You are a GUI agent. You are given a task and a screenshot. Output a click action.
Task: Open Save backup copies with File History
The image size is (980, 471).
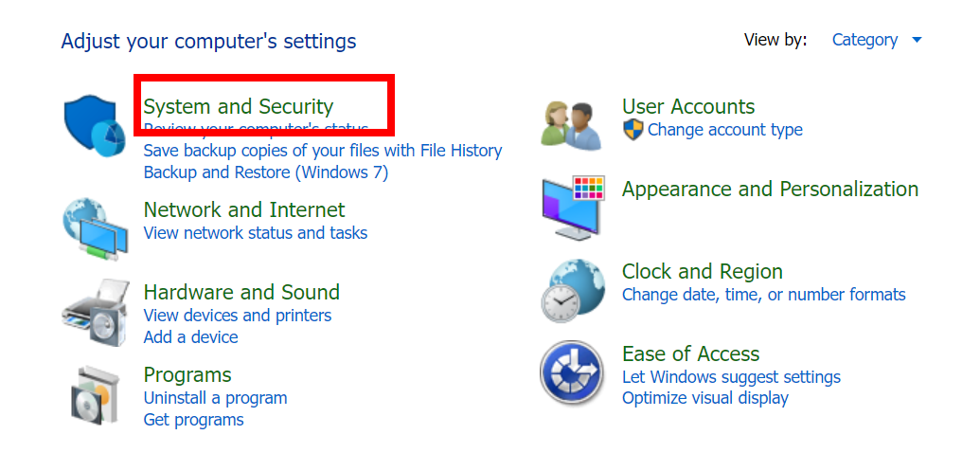[322, 151]
